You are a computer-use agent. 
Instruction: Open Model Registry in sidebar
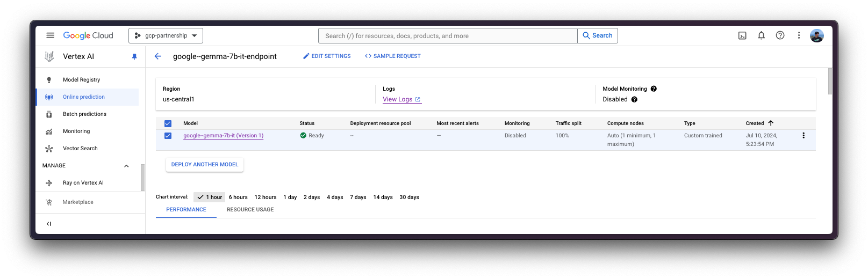tap(81, 80)
